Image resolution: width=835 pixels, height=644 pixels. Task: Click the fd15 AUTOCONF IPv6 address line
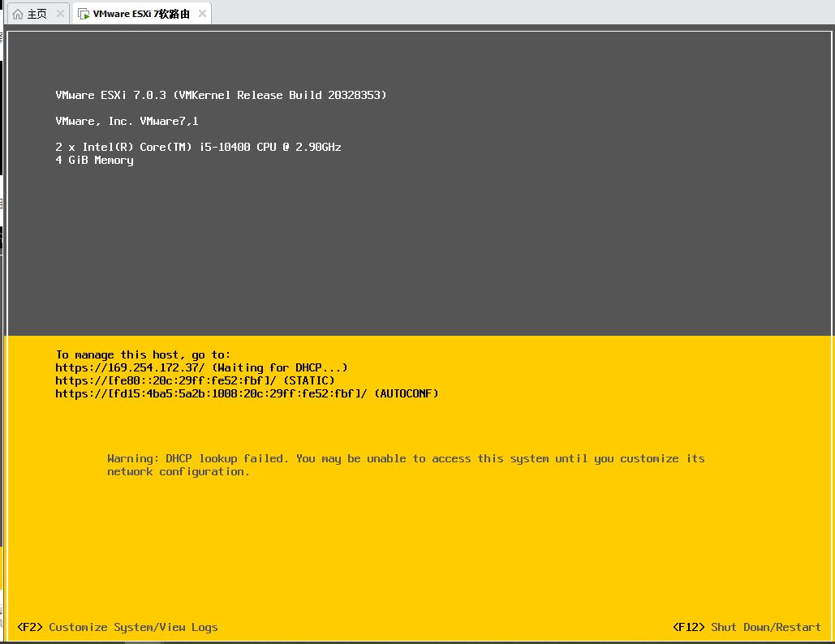(x=247, y=394)
